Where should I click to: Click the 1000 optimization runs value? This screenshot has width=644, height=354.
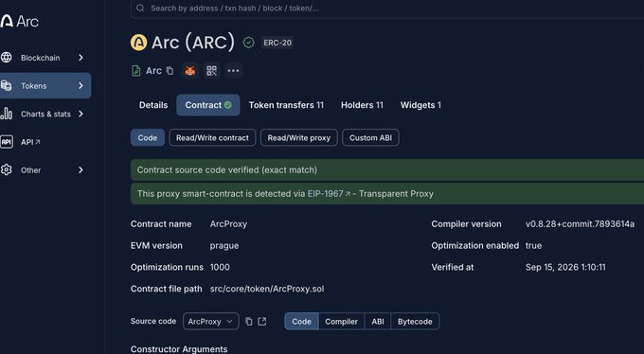coord(220,267)
